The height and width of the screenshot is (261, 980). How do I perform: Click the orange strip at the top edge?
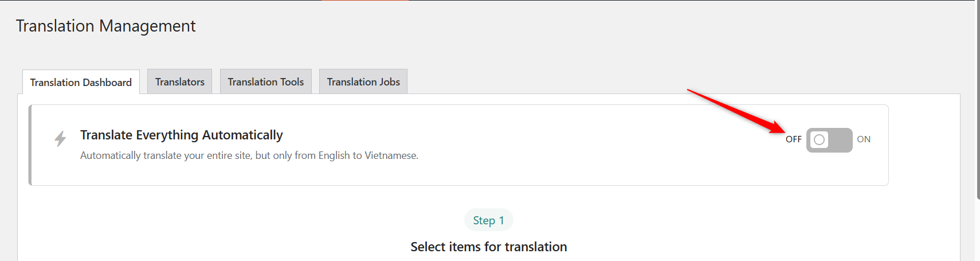[x=365, y=1]
